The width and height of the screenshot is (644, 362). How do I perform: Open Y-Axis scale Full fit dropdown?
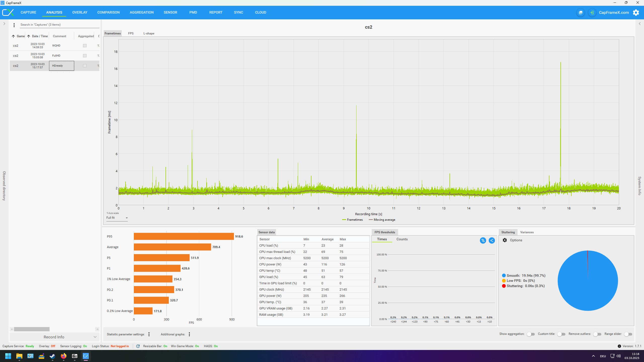click(x=117, y=218)
